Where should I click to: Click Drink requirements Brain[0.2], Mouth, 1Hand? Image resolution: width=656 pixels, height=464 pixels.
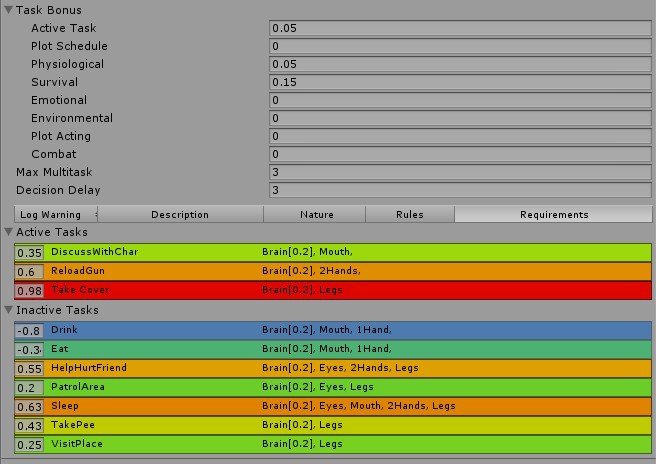point(327,330)
